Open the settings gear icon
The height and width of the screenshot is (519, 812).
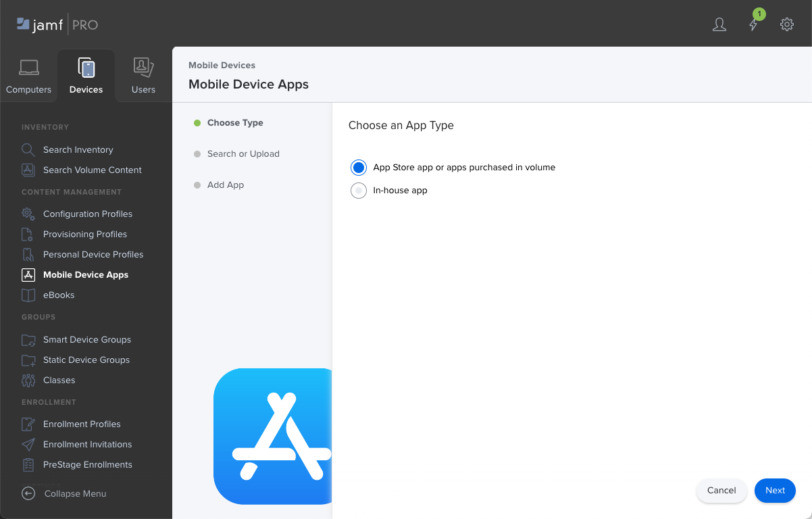787,25
